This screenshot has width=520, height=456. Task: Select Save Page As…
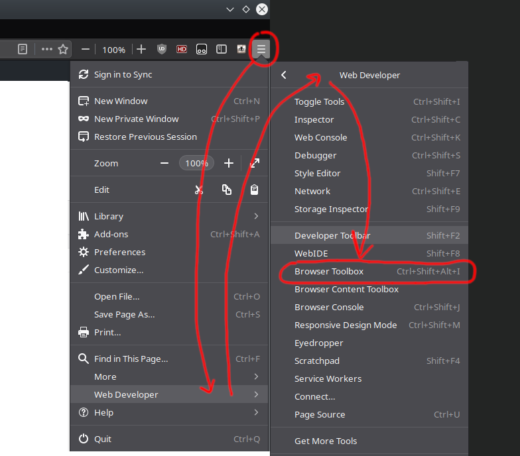coord(169,315)
